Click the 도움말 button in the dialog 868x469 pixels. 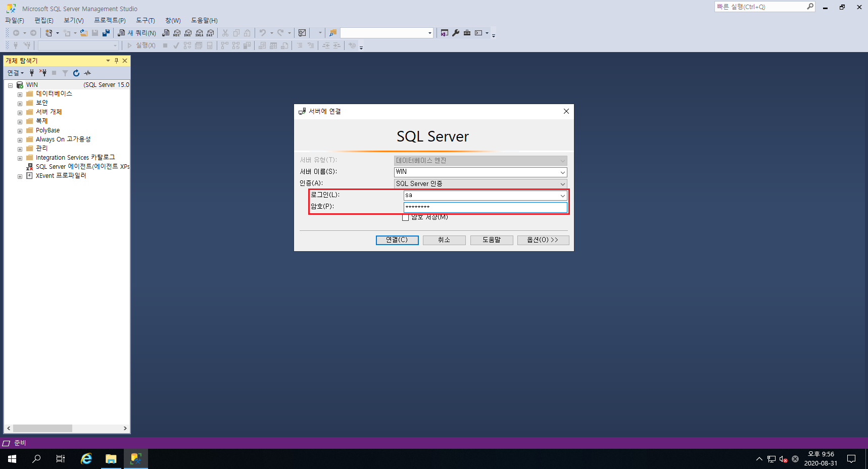pyautogui.click(x=492, y=240)
